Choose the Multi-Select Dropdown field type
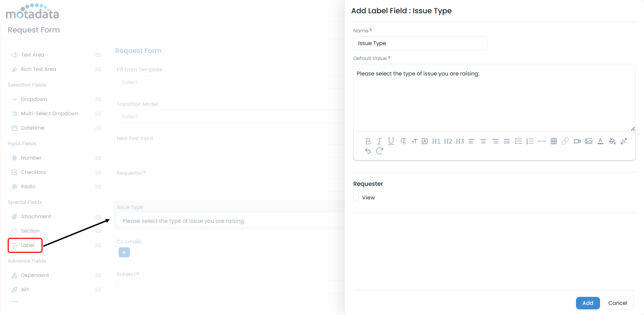The width and height of the screenshot is (644, 315). 49,113
